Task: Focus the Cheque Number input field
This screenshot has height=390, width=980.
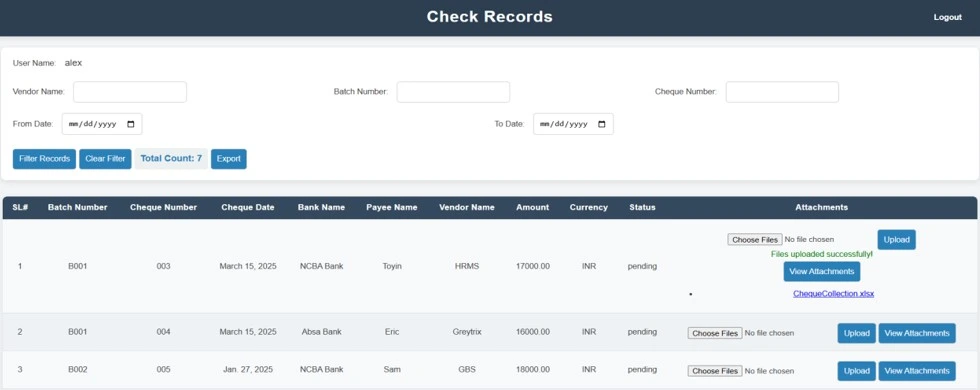Action: 782,92
